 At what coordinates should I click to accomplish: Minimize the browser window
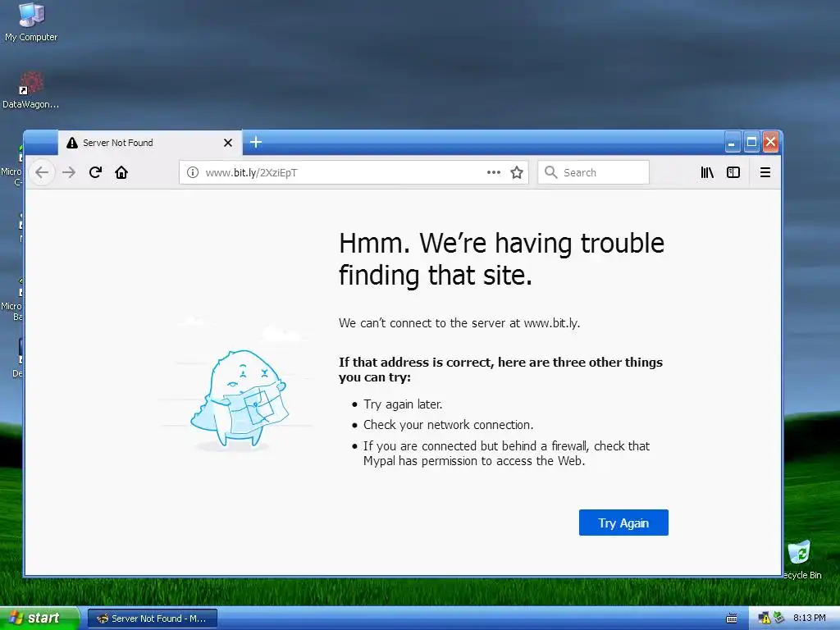point(733,142)
